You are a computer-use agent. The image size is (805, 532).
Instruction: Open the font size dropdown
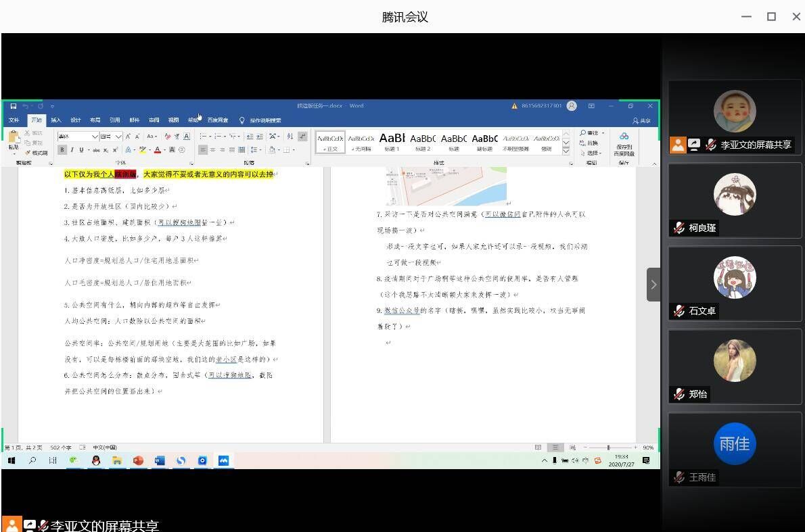118,137
